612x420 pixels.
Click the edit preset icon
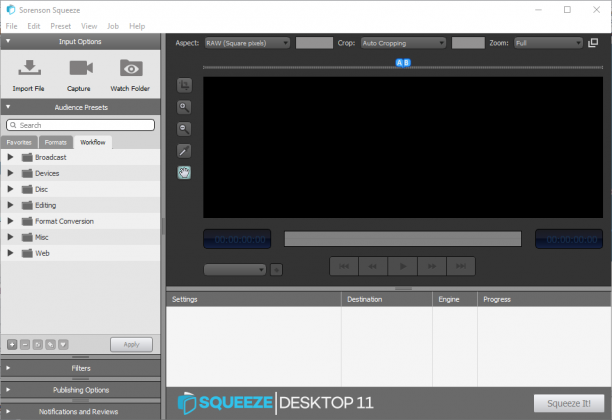50,345
